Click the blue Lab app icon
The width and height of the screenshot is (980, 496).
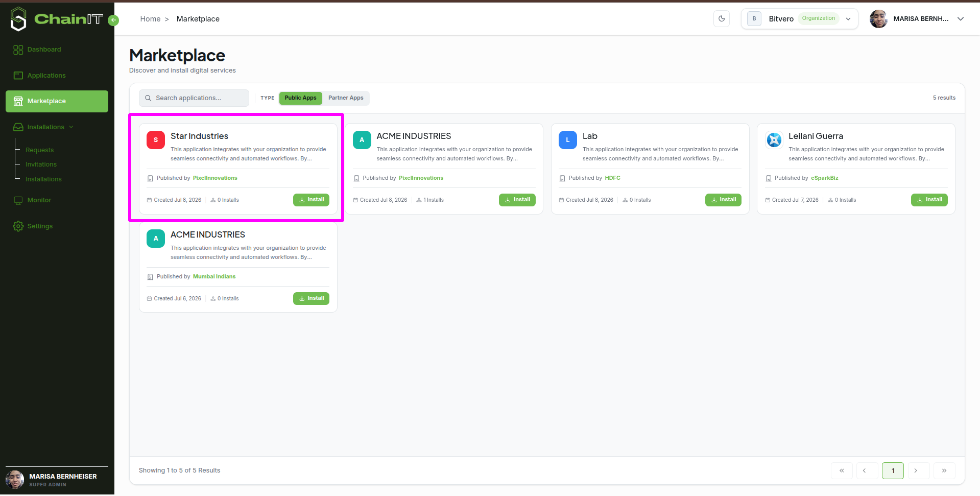[567, 140]
